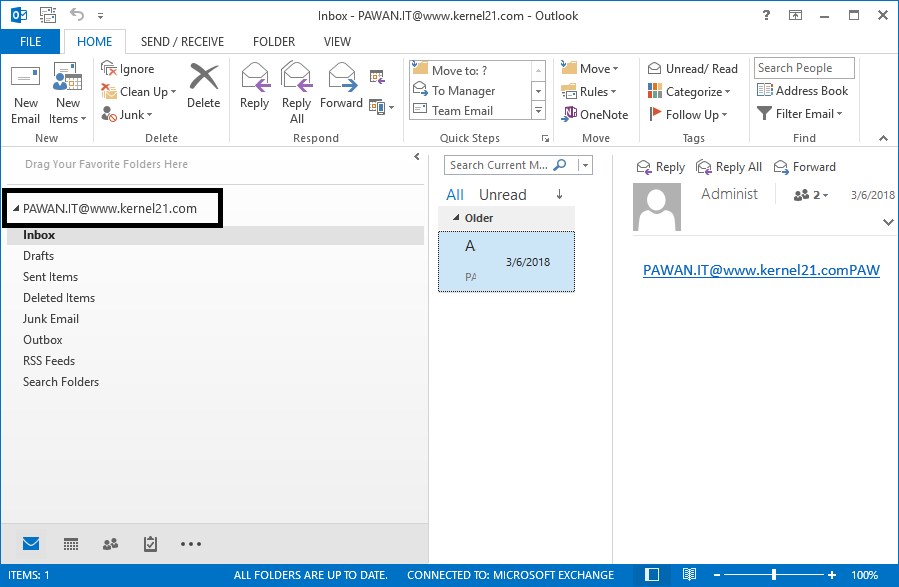Click the Meeting reply icon
Screen dimensions: 899x587
pos(377,76)
